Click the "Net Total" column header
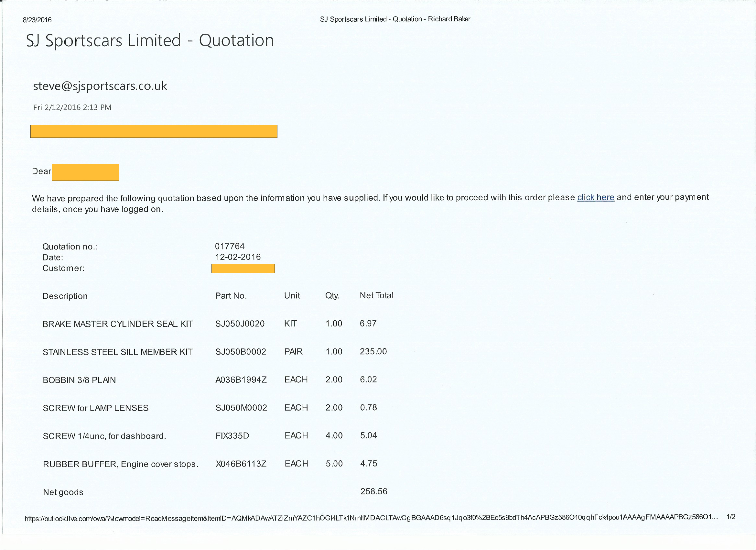756x550 pixels. pos(377,295)
